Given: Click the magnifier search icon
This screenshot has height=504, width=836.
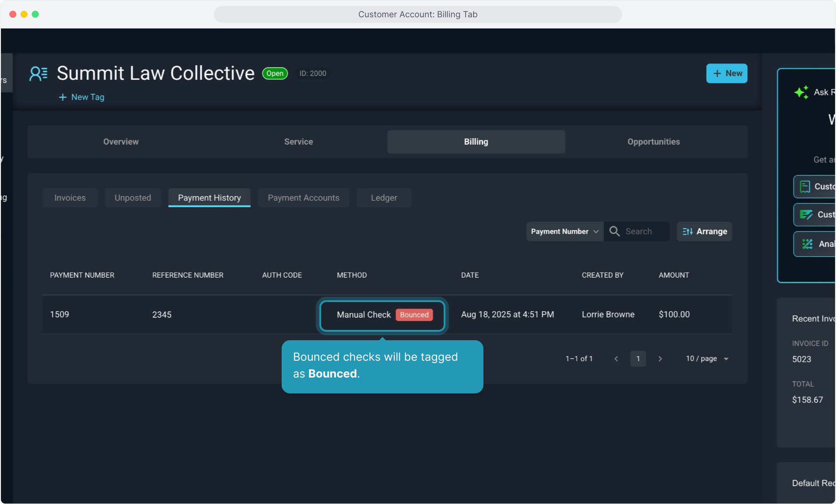Looking at the screenshot, I should [614, 231].
